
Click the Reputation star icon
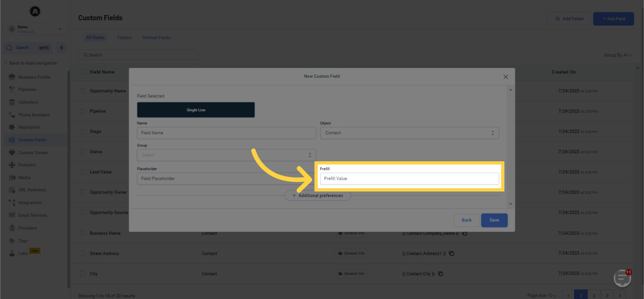pyautogui.click(x=12, y=127)
